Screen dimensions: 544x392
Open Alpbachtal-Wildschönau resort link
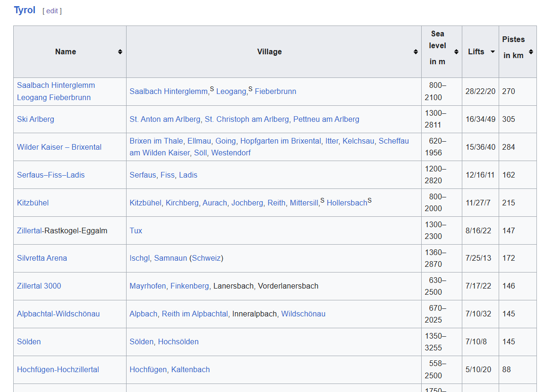click(x=58, y=314)
